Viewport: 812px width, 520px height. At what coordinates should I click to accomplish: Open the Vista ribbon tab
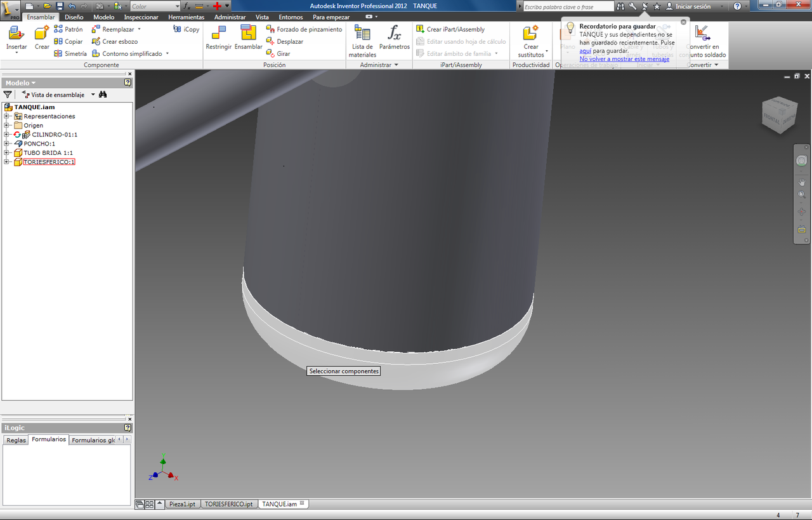[262, 17]
